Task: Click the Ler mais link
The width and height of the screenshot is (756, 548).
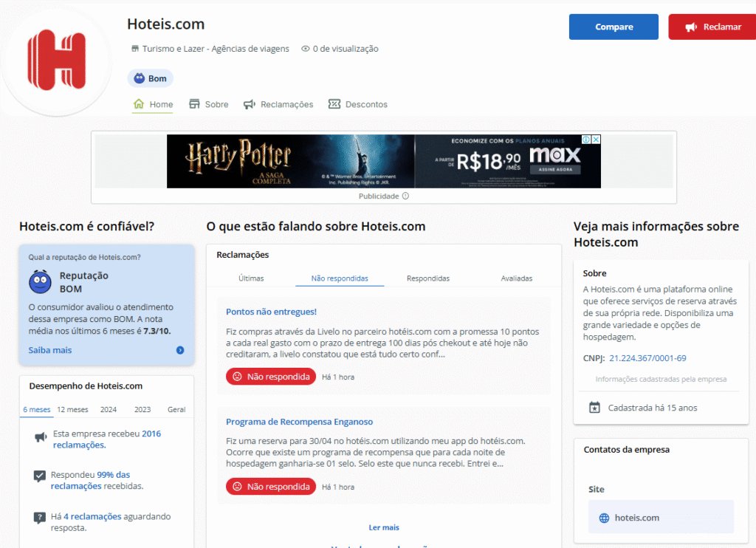Action: click(x=384, y=527)
